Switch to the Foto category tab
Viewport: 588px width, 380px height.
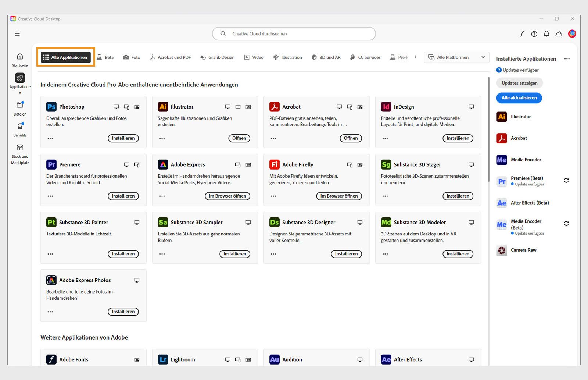[x=132, y=57]
